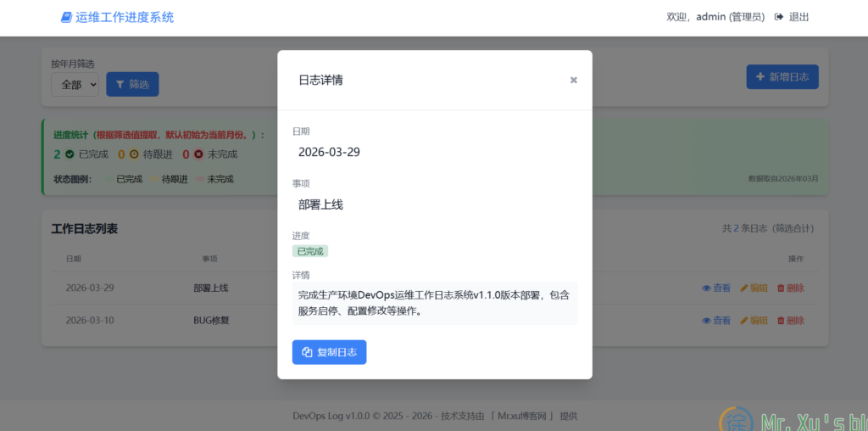868x431 pixels.
Task: Click the clock icon beside 待跟进 count
Action: point(134,154)
